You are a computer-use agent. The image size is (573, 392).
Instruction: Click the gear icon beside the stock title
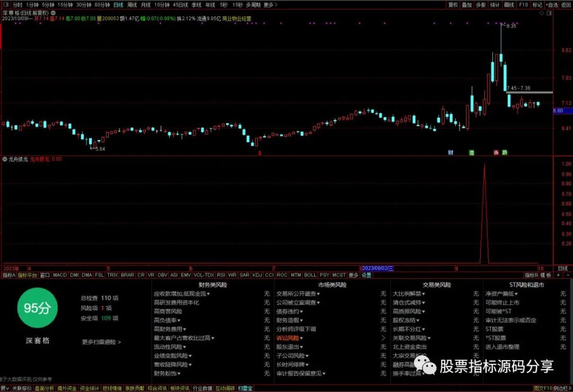click(53, 13)
